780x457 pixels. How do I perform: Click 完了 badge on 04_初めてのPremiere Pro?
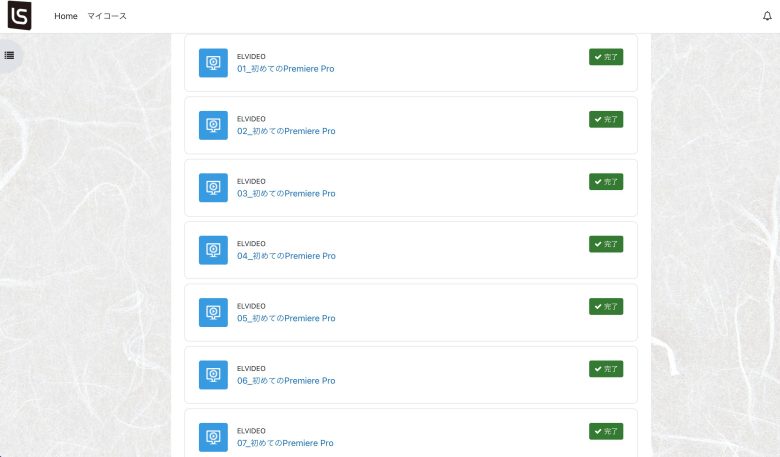tap(606, 244)
